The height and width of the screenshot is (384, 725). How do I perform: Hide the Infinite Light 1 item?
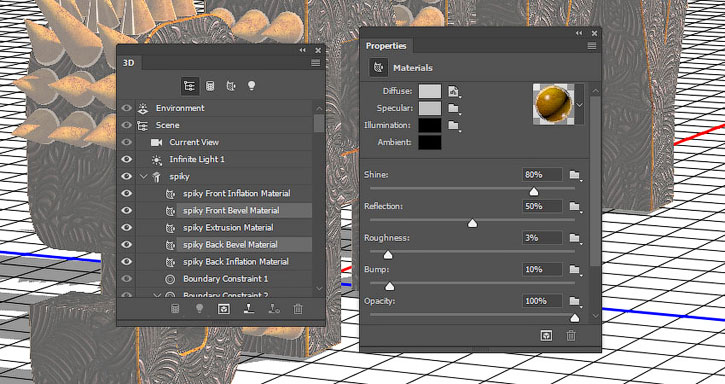point(126,159)
